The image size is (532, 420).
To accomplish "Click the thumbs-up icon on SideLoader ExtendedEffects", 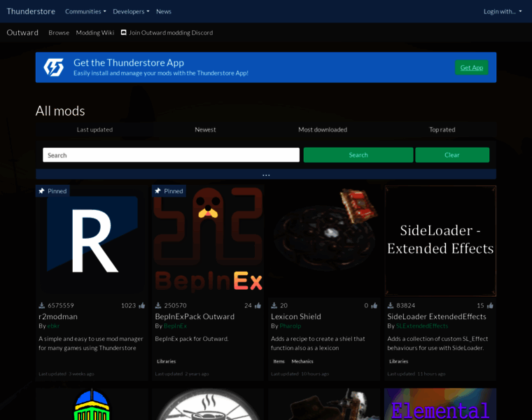I will (490, 306).
